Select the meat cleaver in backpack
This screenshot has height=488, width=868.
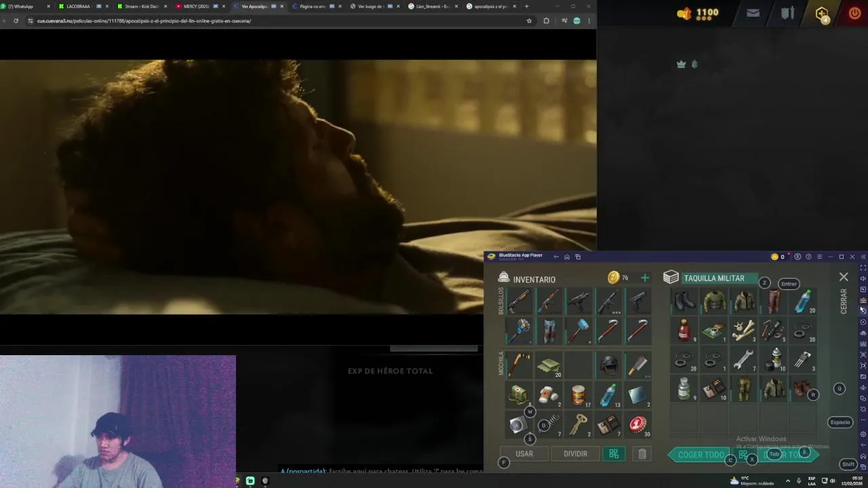pyautogui.click(x=637, y=365)
